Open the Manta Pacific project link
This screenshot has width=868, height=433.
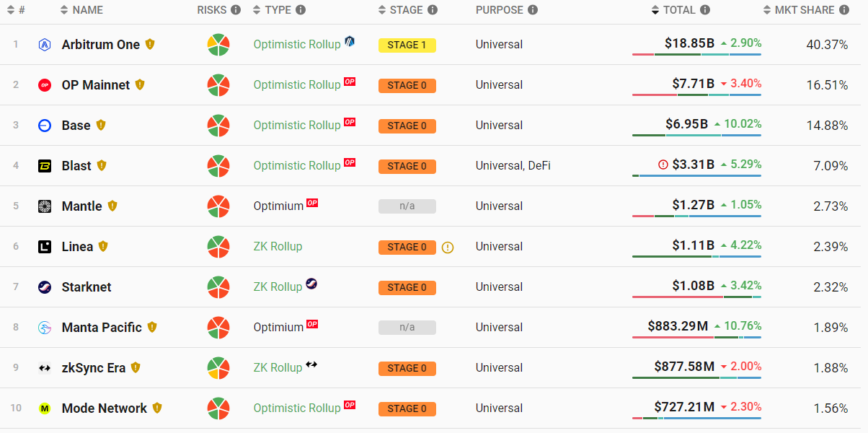(x=102, y=327)
